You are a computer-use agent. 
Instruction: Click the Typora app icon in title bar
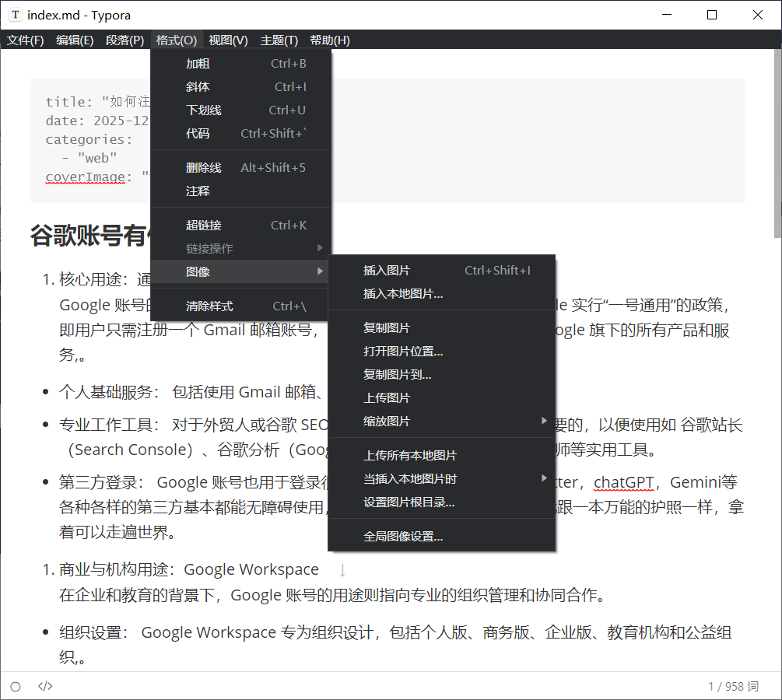(16, 15)
